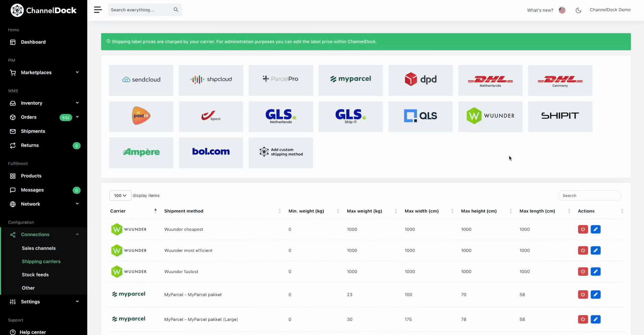Open Sales channels submenu item
The height and width of the screenshot is (335, 644).
point(39,248)
